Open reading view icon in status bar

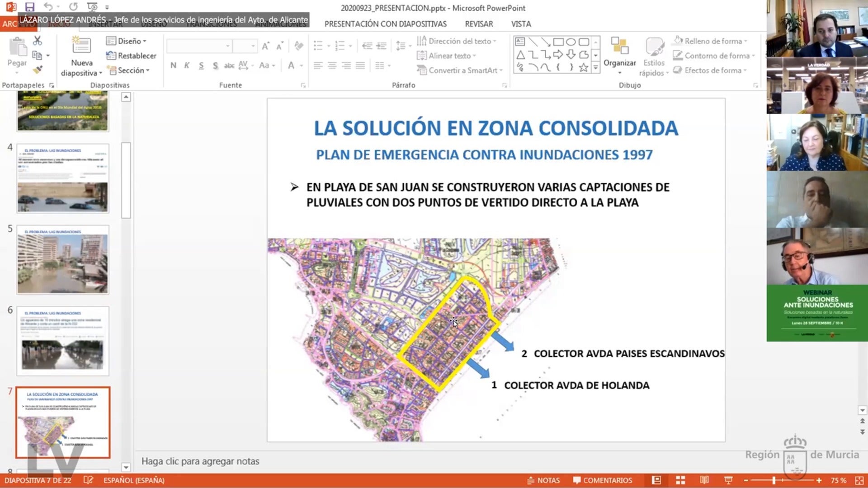pos(704,480)
